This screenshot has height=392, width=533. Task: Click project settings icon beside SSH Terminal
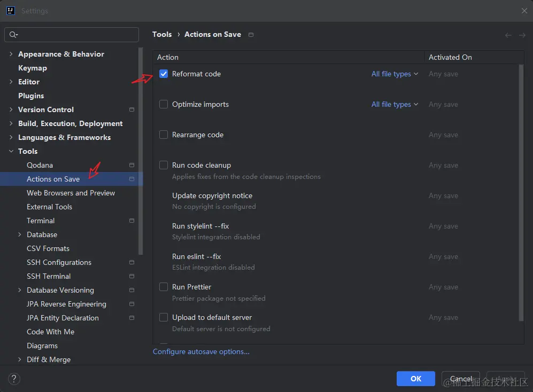click(132, 276)
